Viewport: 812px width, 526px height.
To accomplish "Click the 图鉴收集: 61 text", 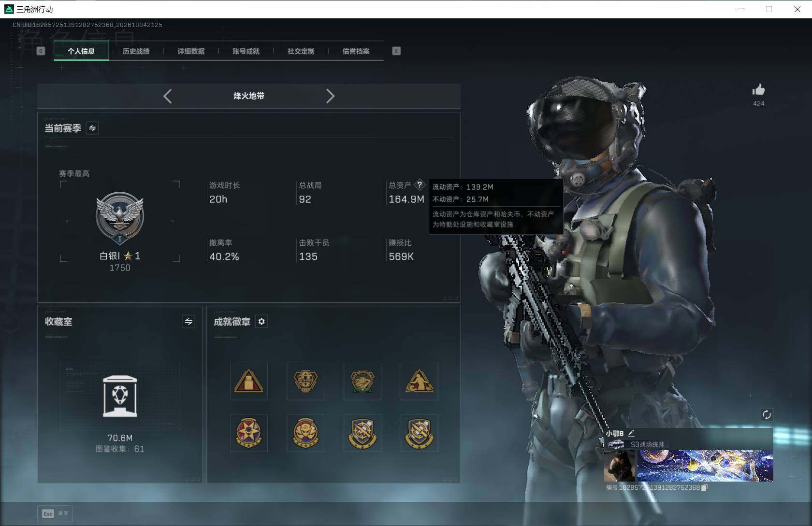I will tap(120, 449).
